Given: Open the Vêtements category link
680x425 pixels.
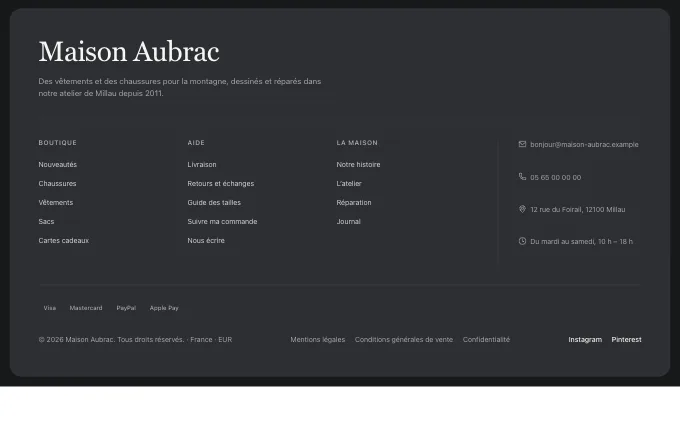Looking at the screenshot, I should pos(56,203).
